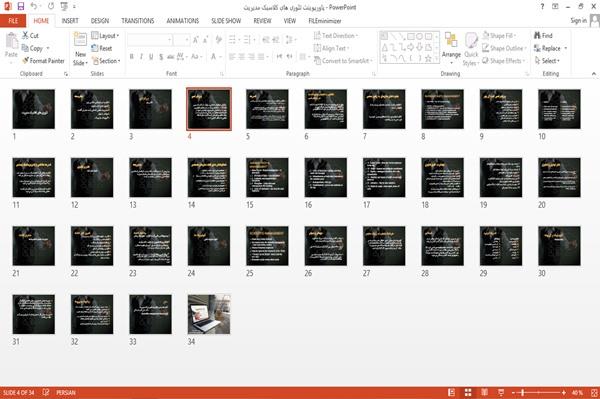Switch to the ANIMATIONS tab

[183, 21]
